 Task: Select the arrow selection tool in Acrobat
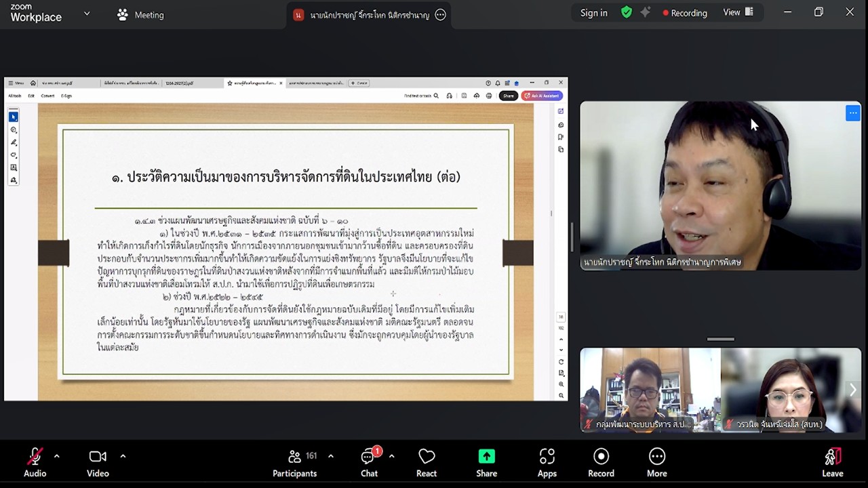[x=13, y=117]
